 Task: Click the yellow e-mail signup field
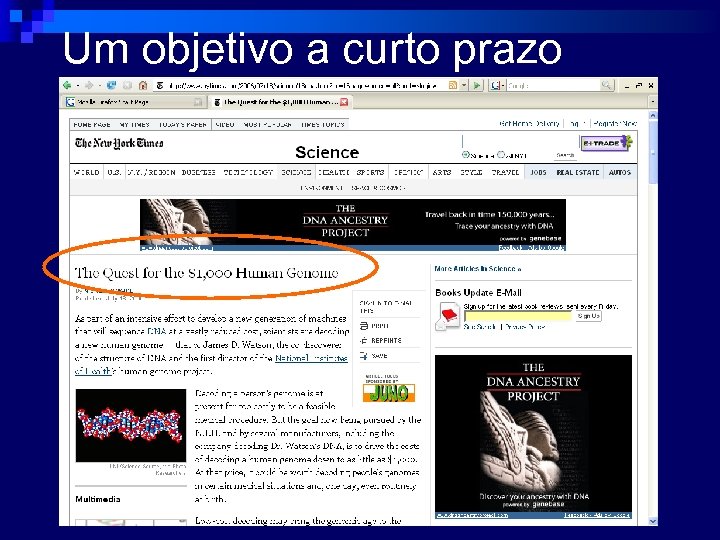[x=518, y=316]
